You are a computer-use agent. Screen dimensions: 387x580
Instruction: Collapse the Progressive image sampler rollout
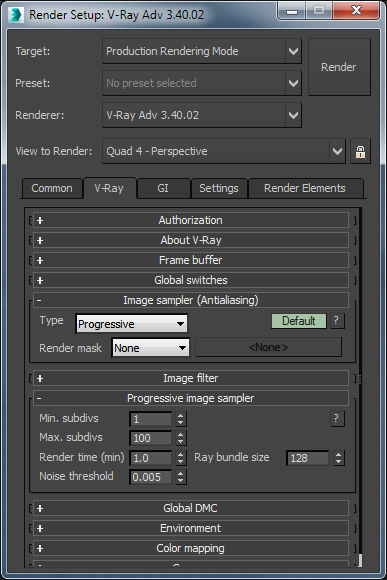tap(191, 398)
